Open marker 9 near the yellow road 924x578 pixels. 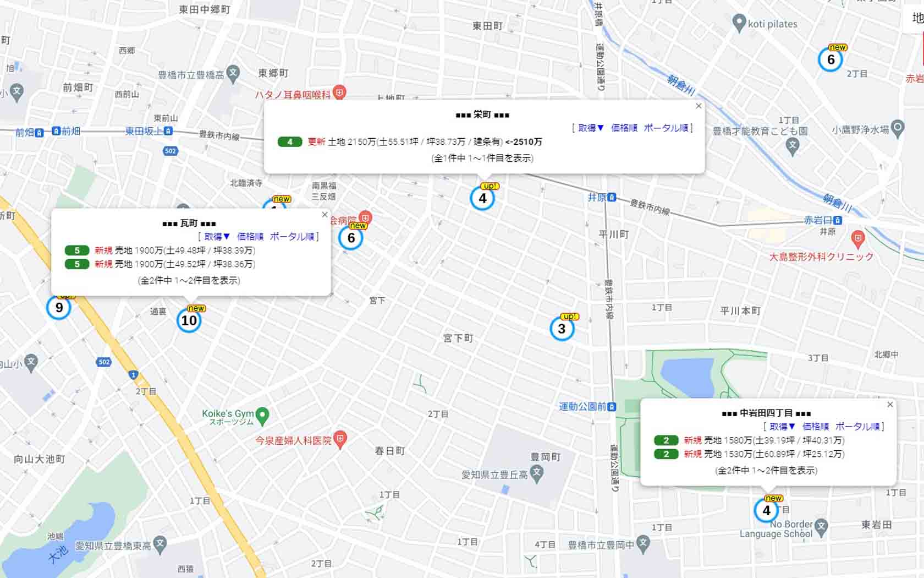click(59, 307)
